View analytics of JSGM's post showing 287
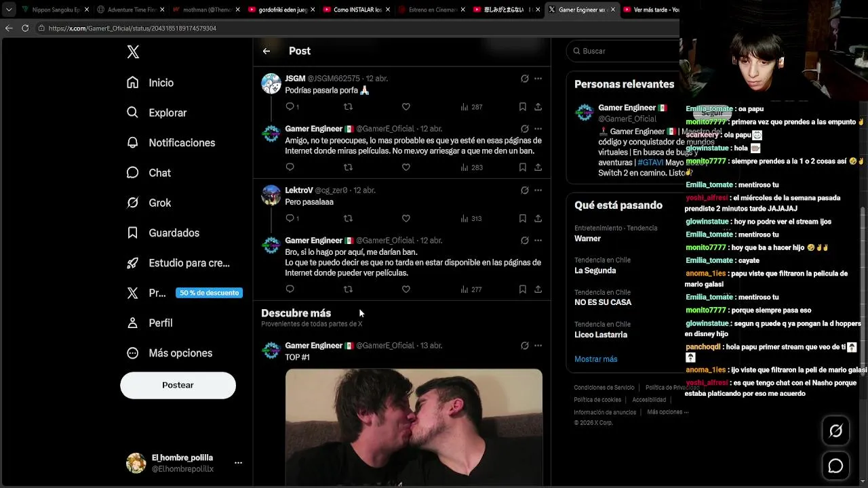Screen dimensions: 868x488 point(471,106)
